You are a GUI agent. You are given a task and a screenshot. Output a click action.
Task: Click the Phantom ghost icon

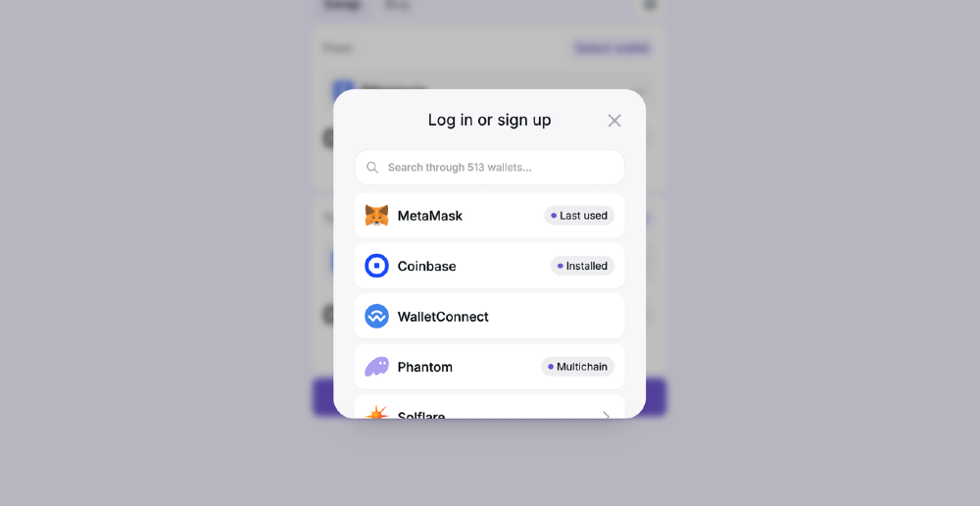coord(377,367)
